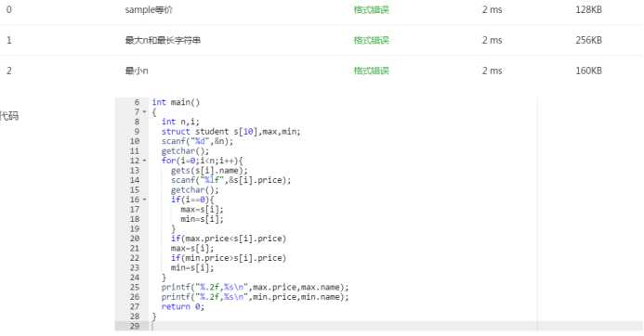Click test case index 2 in 最小n row
This screenshot has height=336, width=644.
coord(9,71)
